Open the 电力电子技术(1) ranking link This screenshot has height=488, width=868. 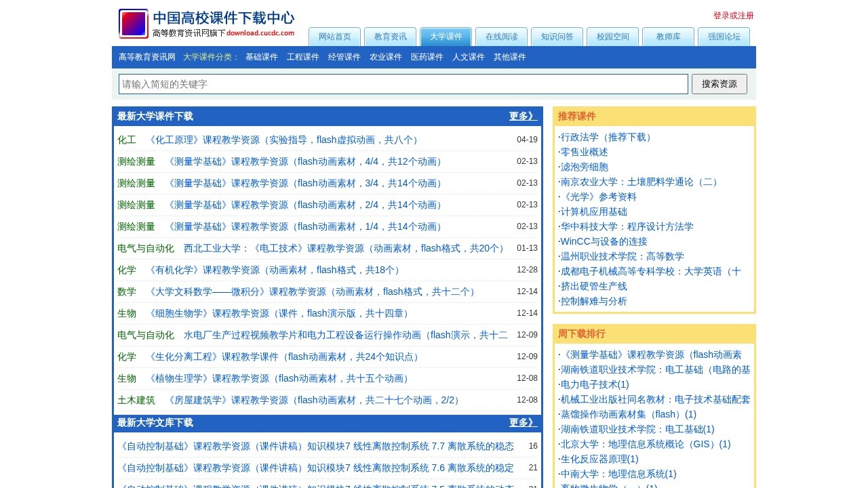click(595, 384)
